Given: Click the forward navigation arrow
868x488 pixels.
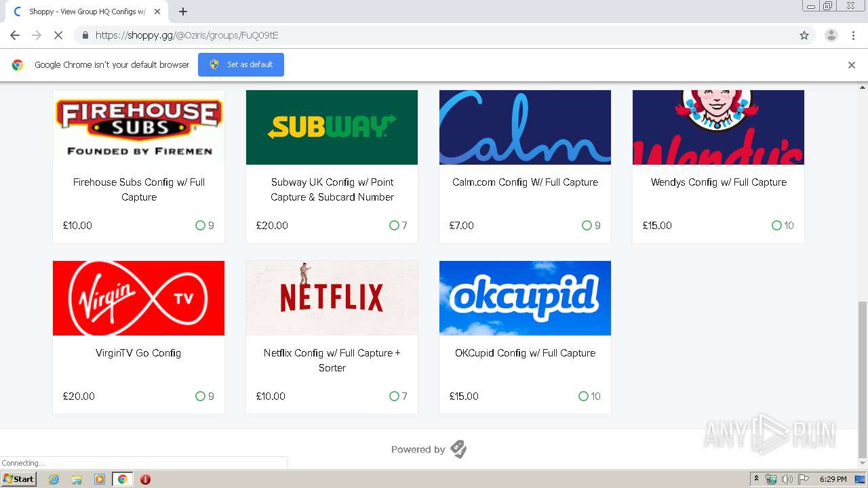Looking at the screenshot, I should click(x=37, y=35).
